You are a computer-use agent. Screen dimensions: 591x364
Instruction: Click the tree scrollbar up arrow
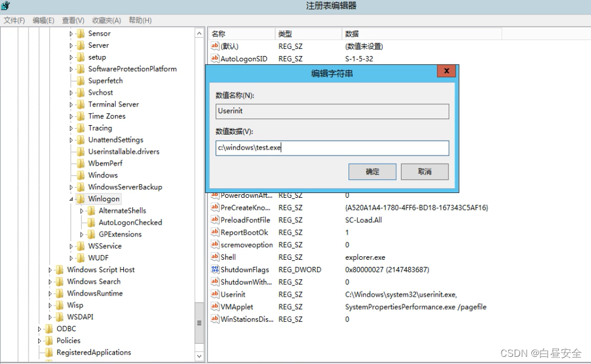coord(199,33)
